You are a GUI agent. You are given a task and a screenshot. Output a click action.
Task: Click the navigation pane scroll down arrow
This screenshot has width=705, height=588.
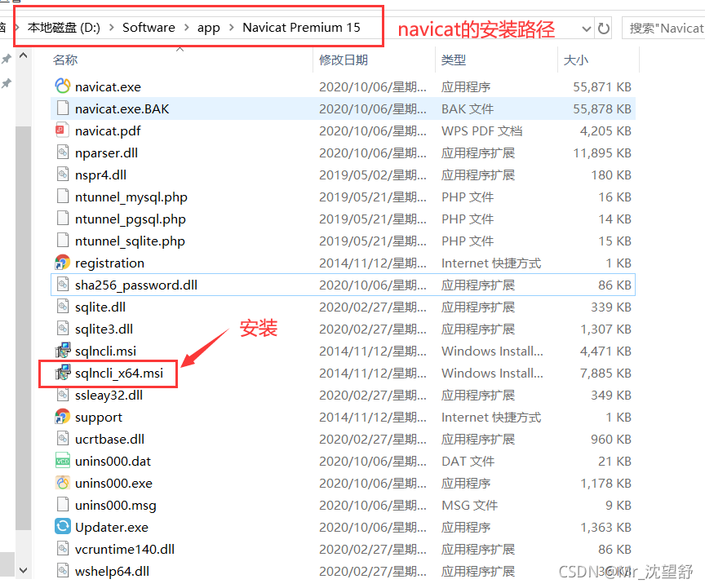pyautogui.click(x=23, y=570)
